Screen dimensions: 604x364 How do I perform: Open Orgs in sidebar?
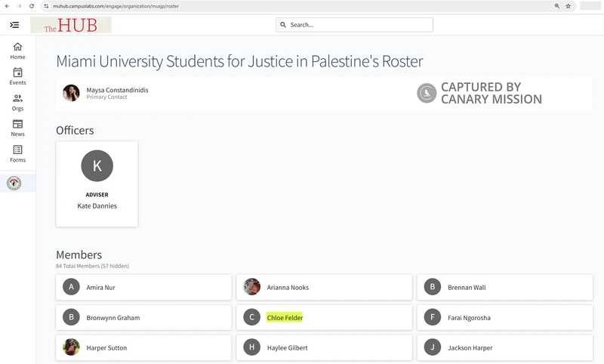coord(17,103)
